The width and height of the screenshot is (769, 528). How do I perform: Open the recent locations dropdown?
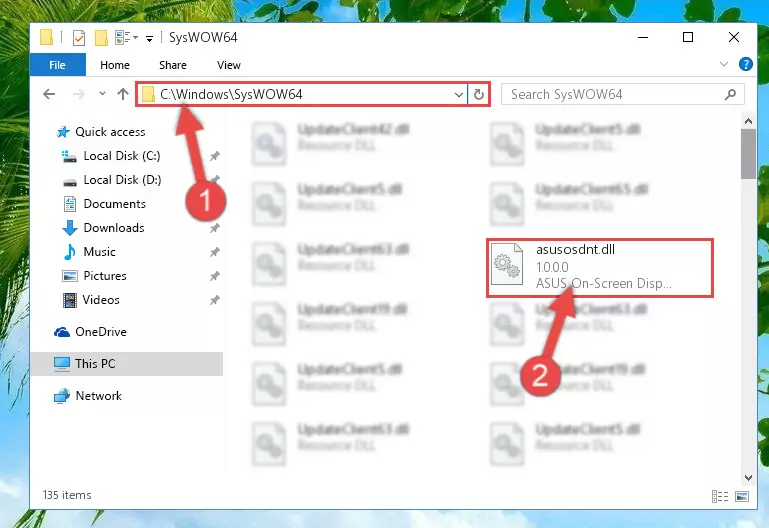[x=102, y=93]
